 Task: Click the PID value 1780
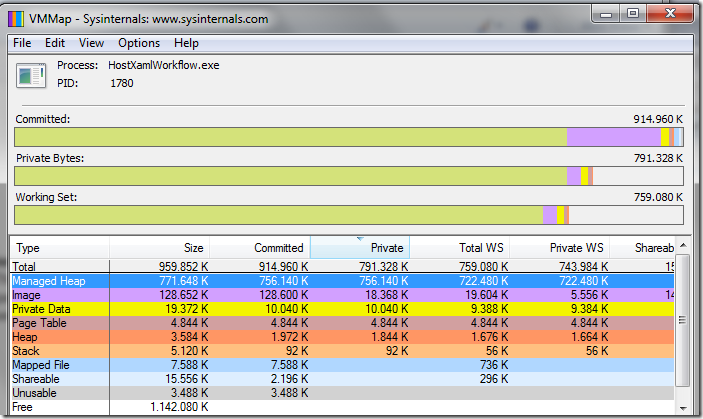tap(122, 83)
